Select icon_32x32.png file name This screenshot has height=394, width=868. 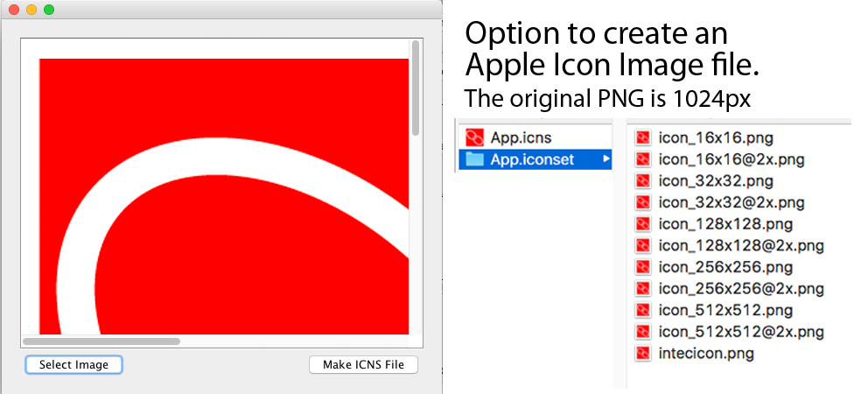point(716,181)
